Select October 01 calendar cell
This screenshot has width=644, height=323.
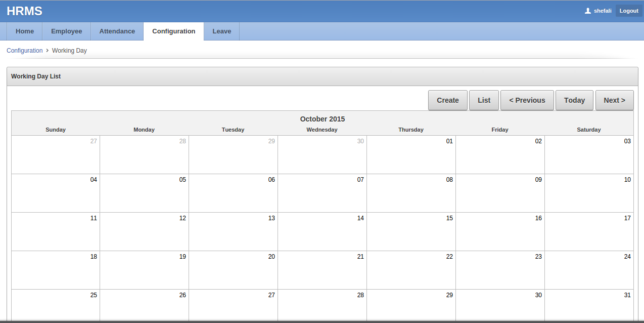click(x=411, y=154)
